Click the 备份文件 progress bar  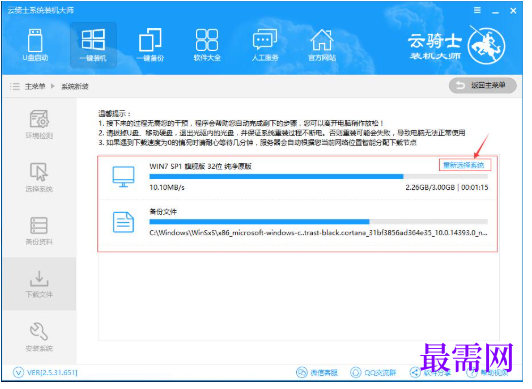point(318,222)
